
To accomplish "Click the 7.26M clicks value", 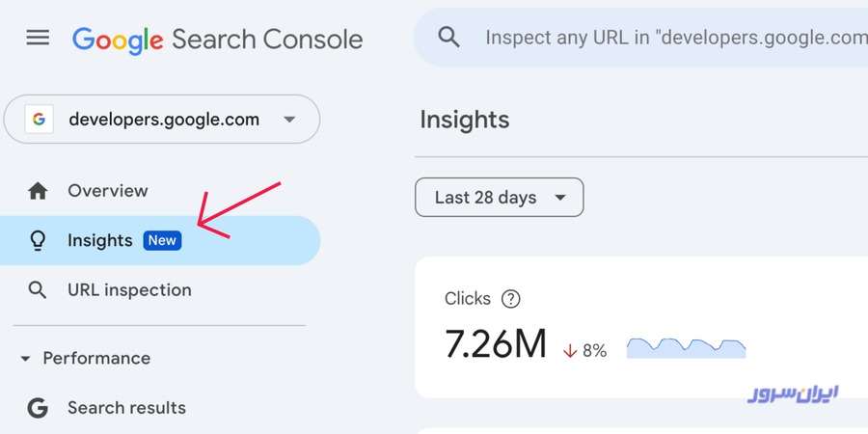I will (x=496, y=343).
